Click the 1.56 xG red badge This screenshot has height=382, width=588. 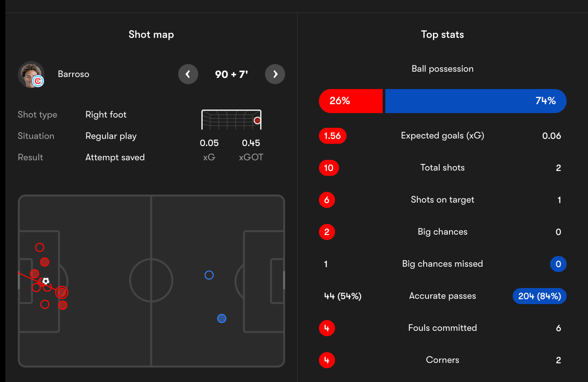tap(332, 136)
